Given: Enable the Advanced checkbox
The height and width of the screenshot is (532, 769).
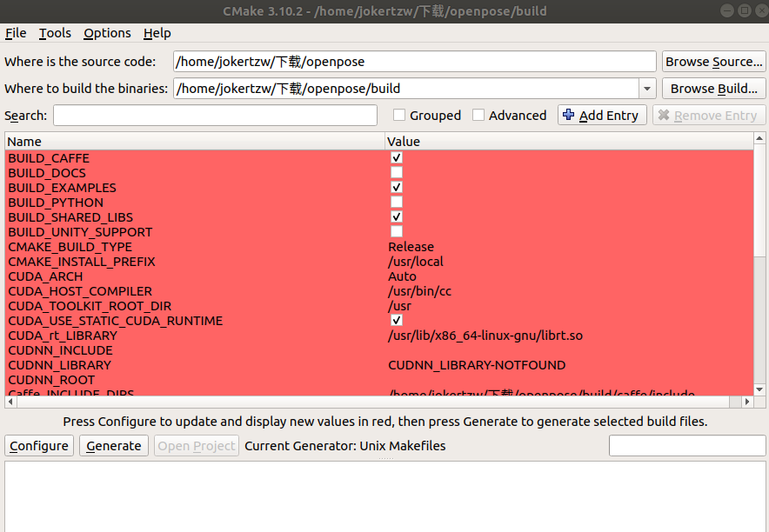Looking at the screenshot, I should tap(478, 114).
